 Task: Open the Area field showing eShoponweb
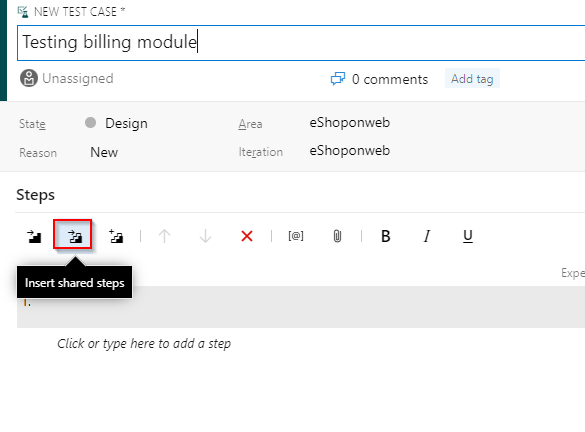click(x=350, y=122)
